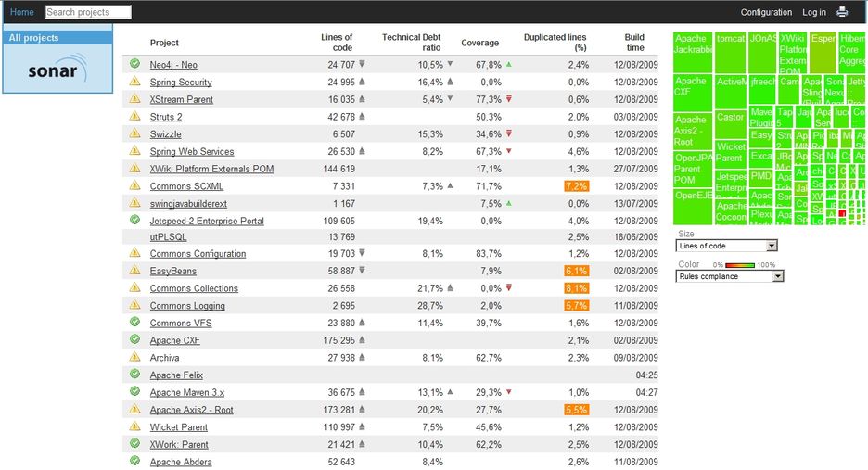The image size is (868, 470).
Task: Click the green check icon beside Apache CXF
Action: coord(134,339)
